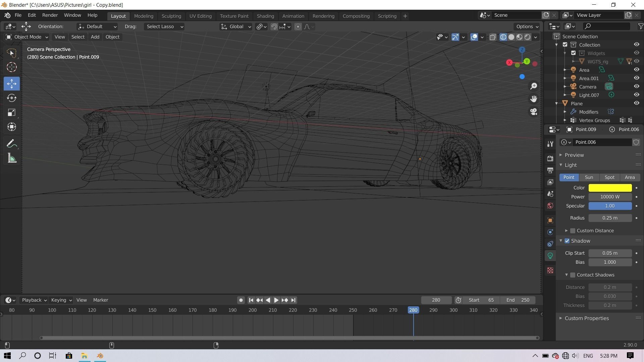Toggle viewport gizmos
The width and height of the screenshot is (644, 362).
[455, 37]
